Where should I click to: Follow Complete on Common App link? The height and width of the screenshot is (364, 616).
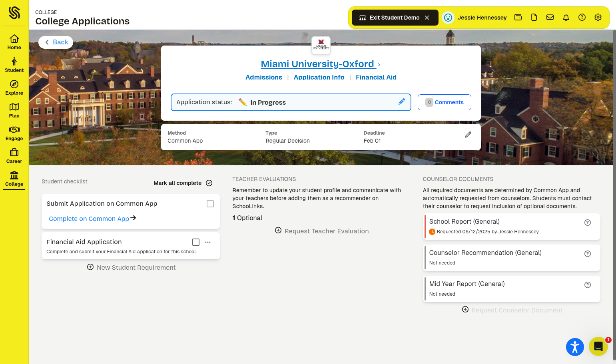92,219
